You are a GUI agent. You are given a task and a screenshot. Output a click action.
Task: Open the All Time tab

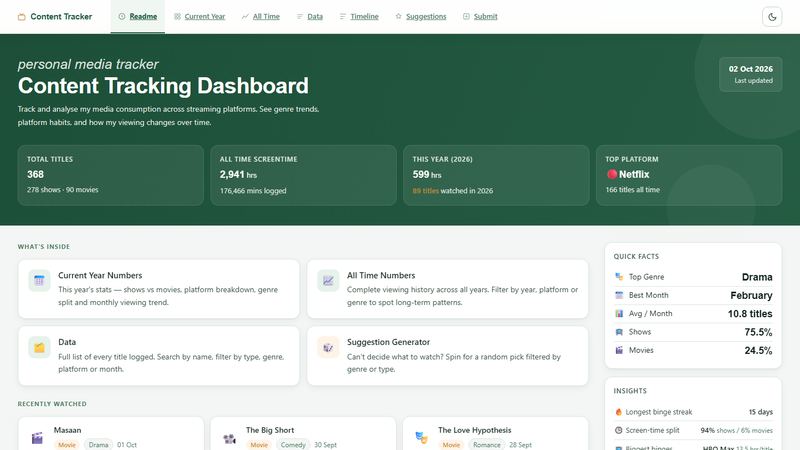pos(261,16)
